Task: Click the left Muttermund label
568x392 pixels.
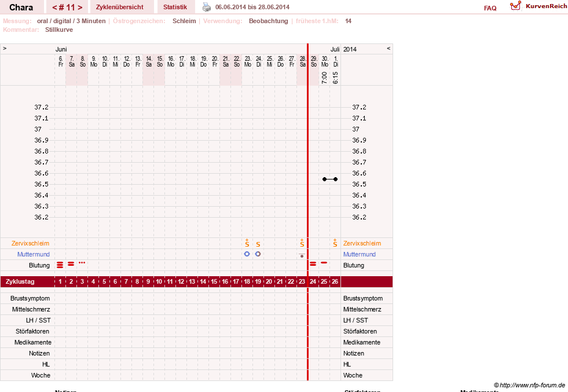Action: [34, 254]
